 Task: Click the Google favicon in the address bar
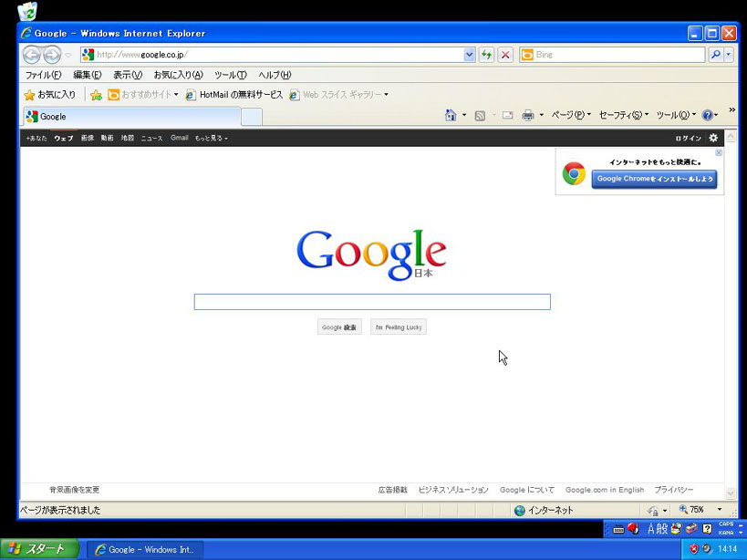click(x=88, y=55)
